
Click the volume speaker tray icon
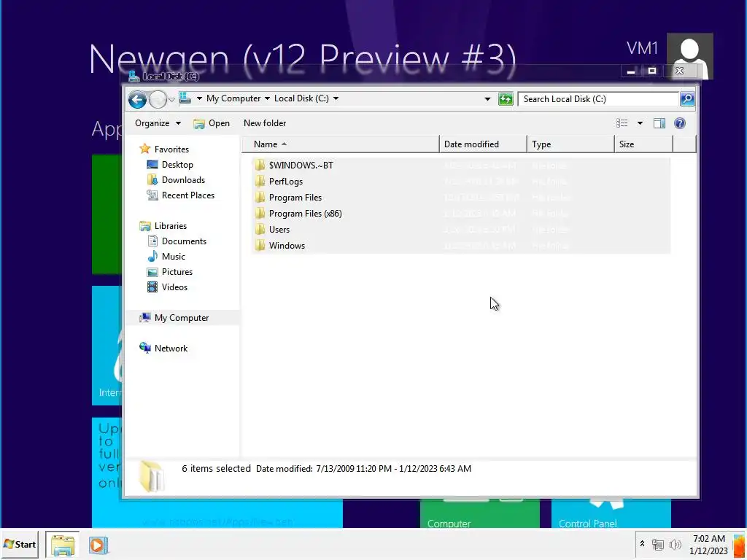click(675, 544)
